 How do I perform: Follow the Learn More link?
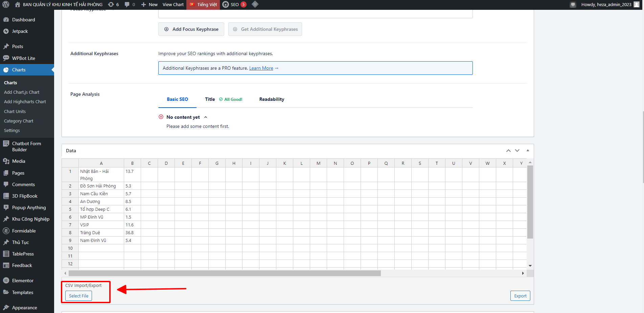(261, 68)
